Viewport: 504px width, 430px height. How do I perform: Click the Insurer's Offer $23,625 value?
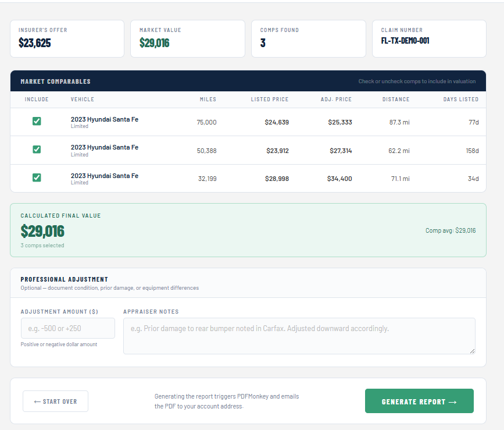pos(35,43)
